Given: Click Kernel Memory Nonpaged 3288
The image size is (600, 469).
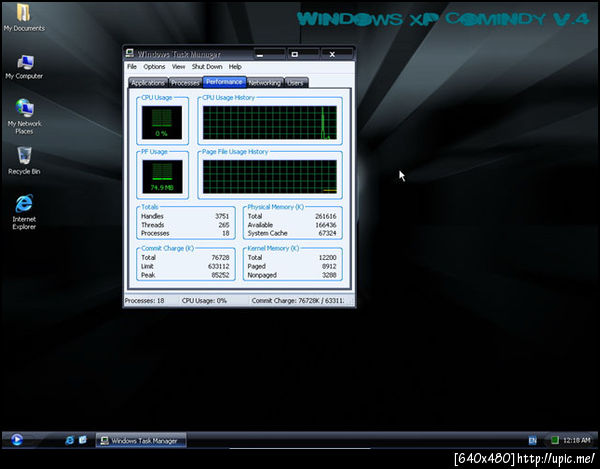Looking at the screenshot, I should pyautogui.click(x=329, y=275).
